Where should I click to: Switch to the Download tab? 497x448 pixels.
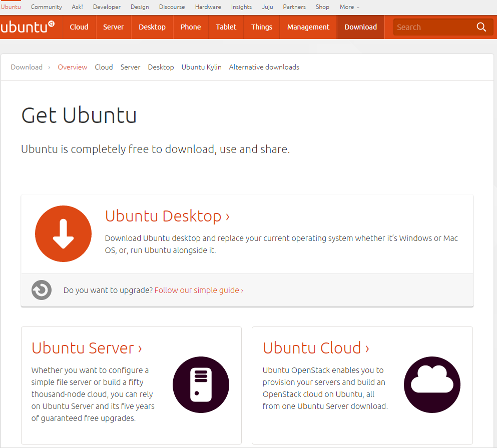tap(360, 27)
